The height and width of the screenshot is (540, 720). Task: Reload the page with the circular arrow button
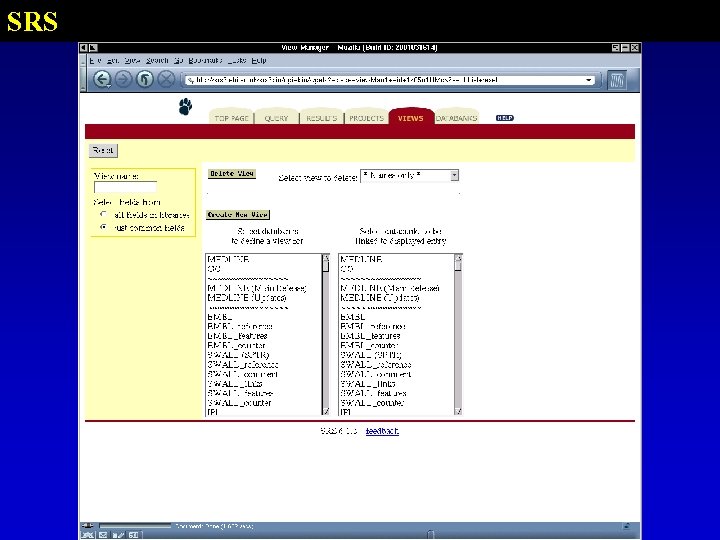(145, 79)
